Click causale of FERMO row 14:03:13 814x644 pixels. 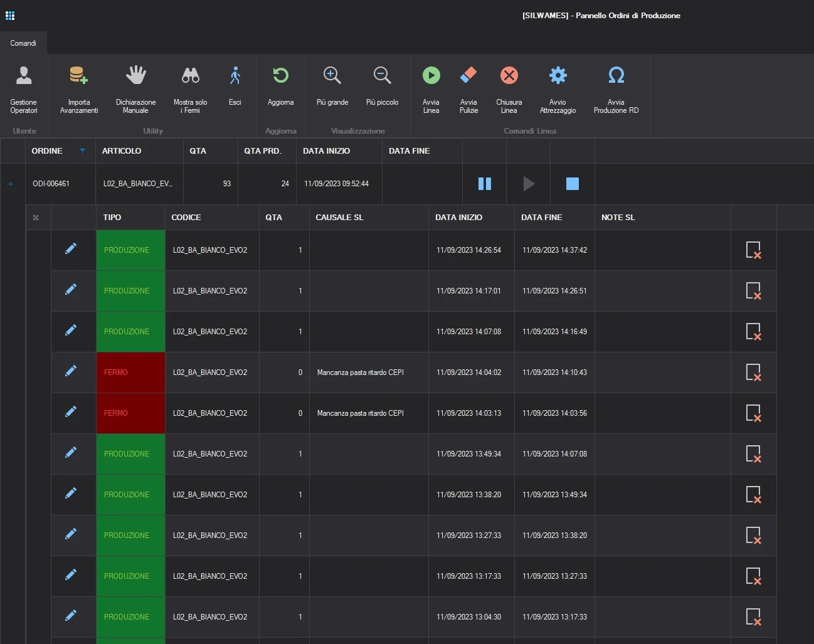point(369,413)
